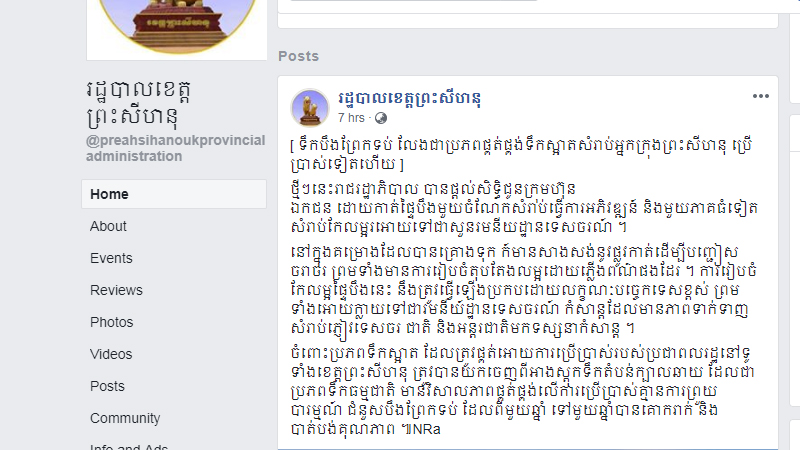This screenshot has width=800, height=450.
Task: Click the @preahsihanoukprovincialadministration username
Action: [x=176, y=148]
